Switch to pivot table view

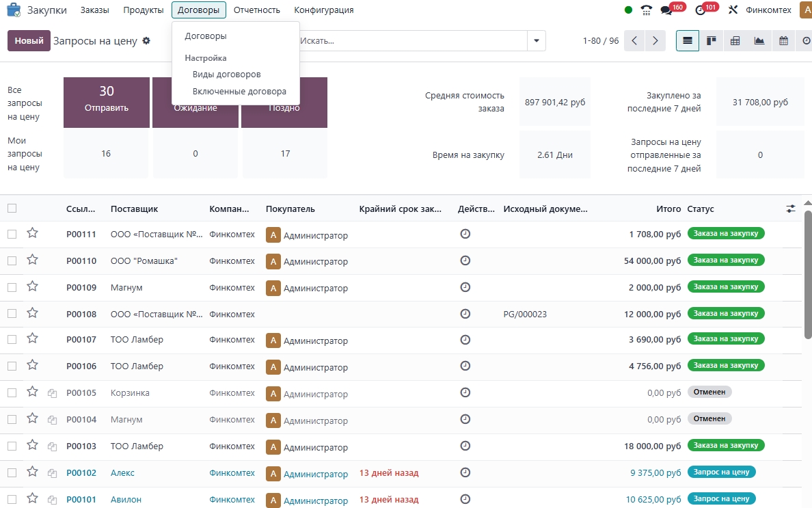[x=735, y=41]
